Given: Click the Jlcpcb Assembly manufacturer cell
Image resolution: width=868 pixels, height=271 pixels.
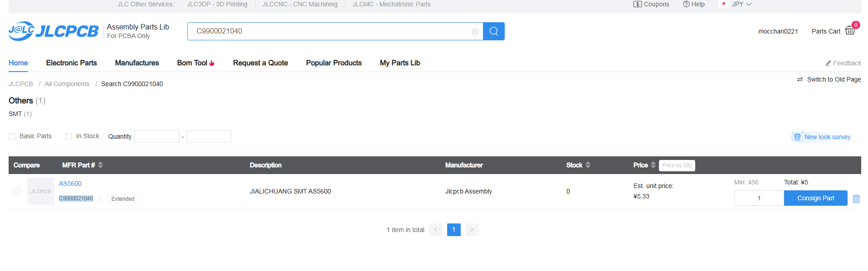Looking at the screenshot, I should click(468, 191).
